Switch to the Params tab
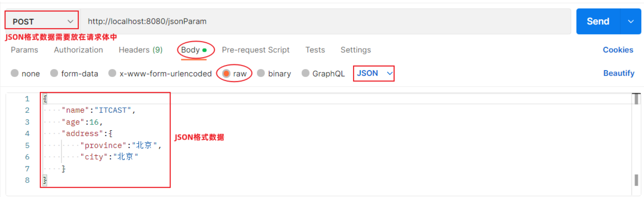The image size is (644, 197). tap(24, 50)
